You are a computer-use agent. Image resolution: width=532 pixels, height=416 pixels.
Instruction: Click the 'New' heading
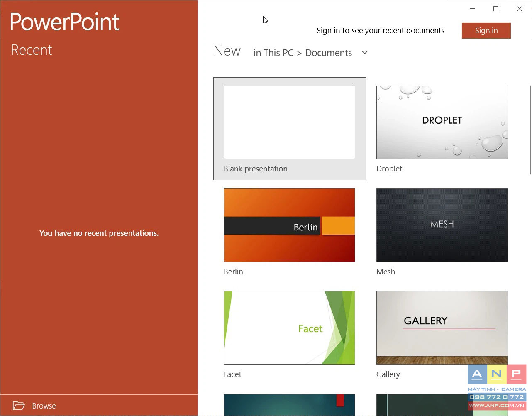tap(227, 51)
